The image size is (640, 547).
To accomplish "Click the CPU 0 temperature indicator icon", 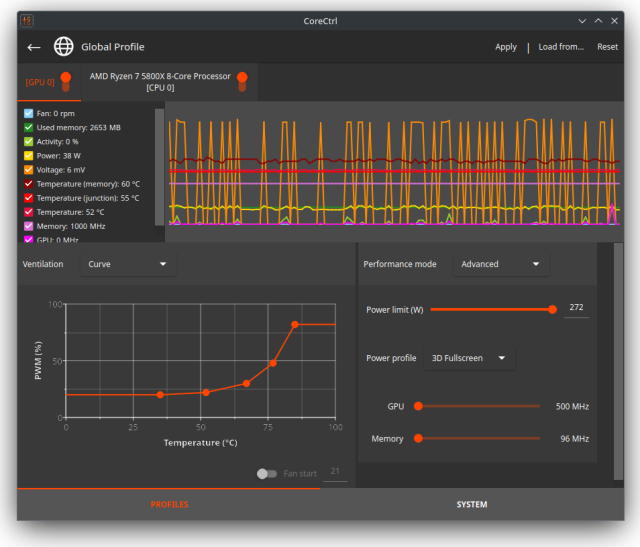I will pos(242,81).
